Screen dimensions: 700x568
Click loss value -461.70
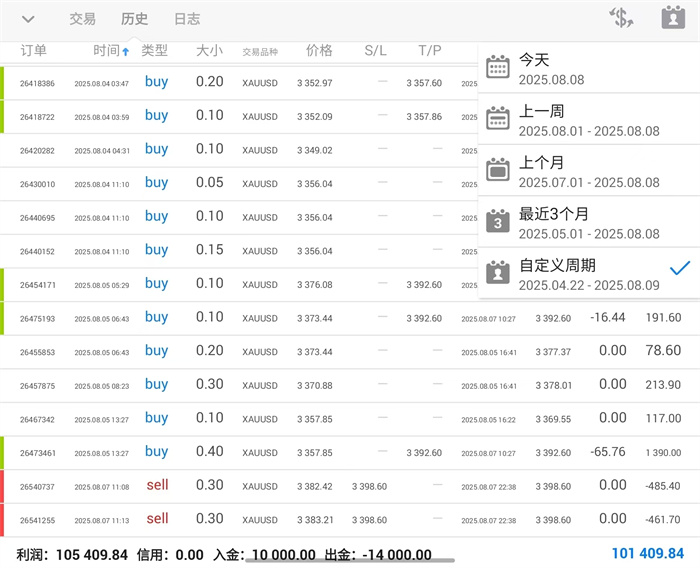pyautogui.click(x=663, y=520)
